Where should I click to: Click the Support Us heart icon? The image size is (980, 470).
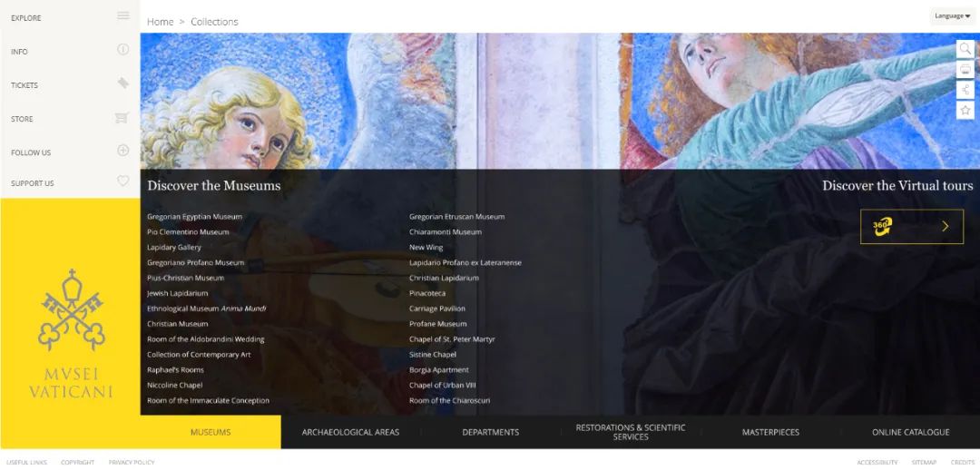point(123,181)
